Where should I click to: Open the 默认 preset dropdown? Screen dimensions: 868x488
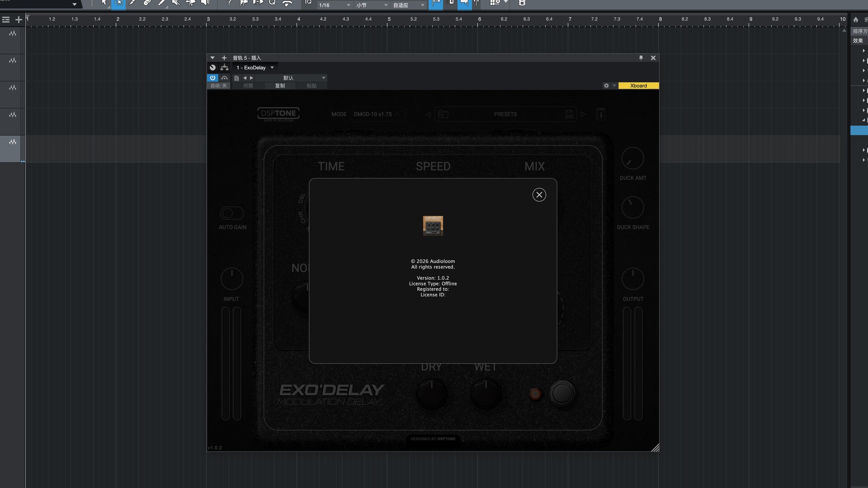[x=289, y=78]
